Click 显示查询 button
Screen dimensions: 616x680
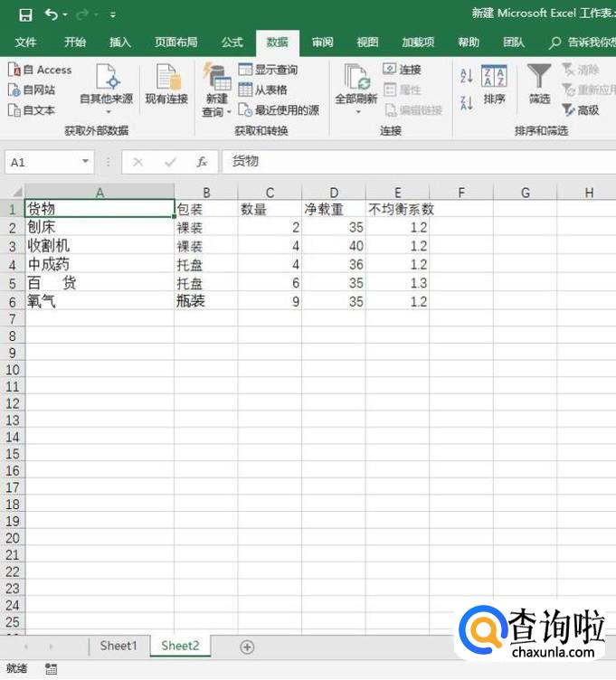268,70
